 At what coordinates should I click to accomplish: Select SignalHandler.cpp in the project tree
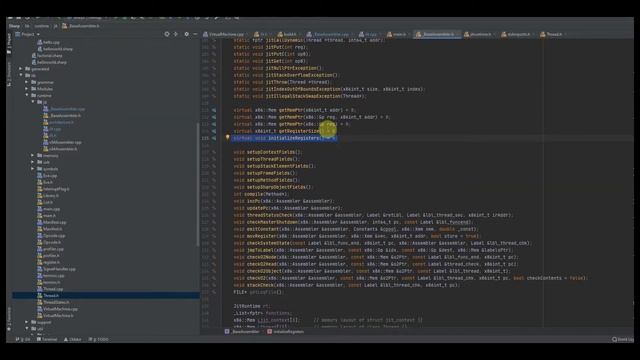[x=56, y=269]
